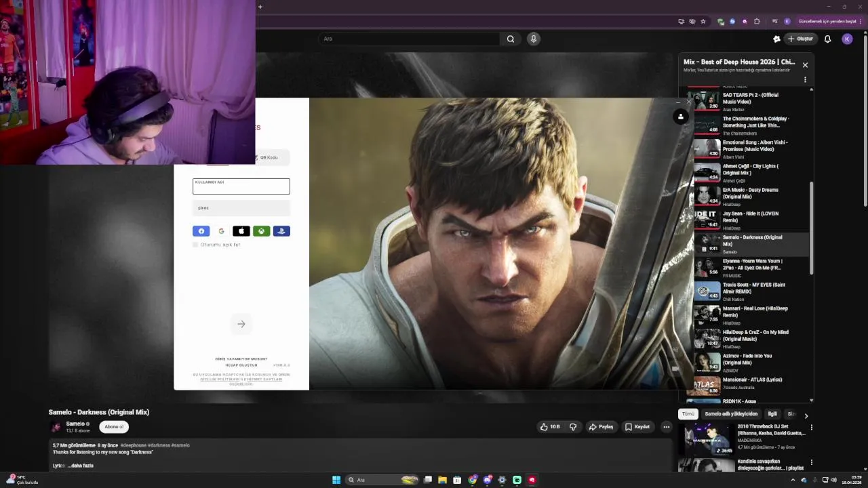Open the 'Hesap oluştur' link
868x488 pixels.
click(241, 365)
